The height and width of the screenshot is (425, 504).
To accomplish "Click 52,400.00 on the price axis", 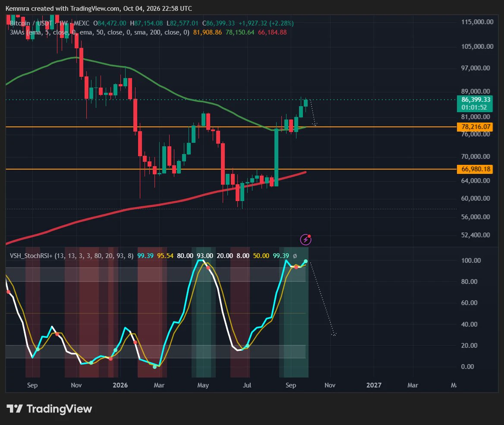I will [x=476, y=235].
